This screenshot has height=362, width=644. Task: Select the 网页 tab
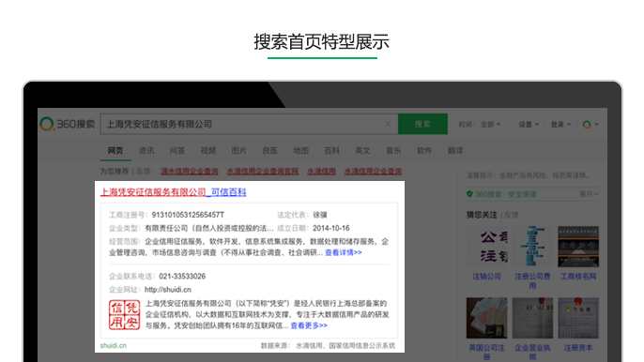coord(115,151)
